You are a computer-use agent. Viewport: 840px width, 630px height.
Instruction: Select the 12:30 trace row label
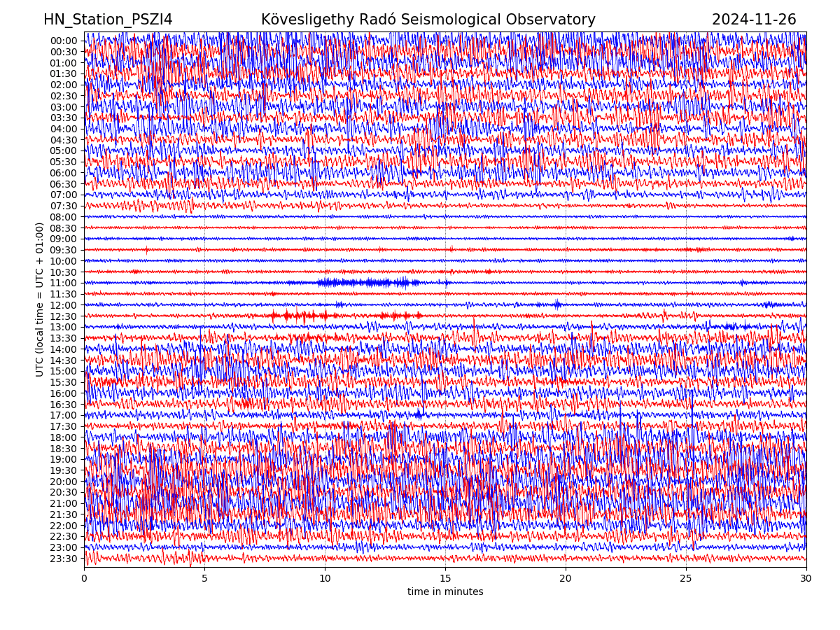pos(63,316)
